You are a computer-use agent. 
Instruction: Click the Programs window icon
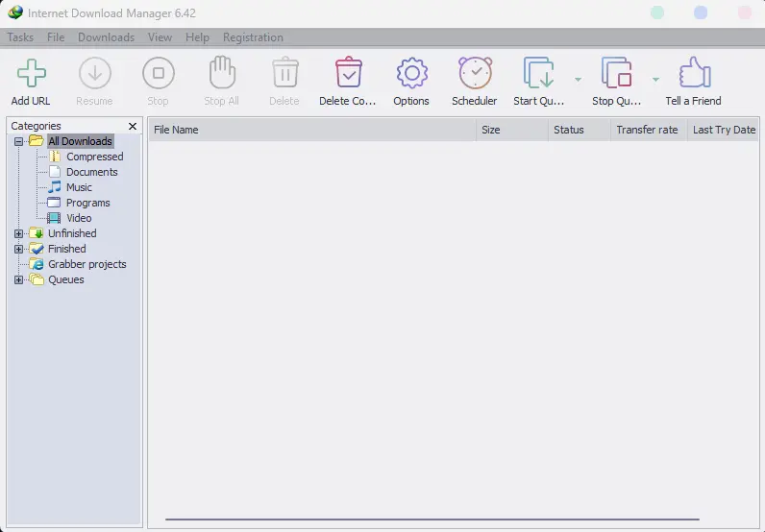click(x=54, y=203)
